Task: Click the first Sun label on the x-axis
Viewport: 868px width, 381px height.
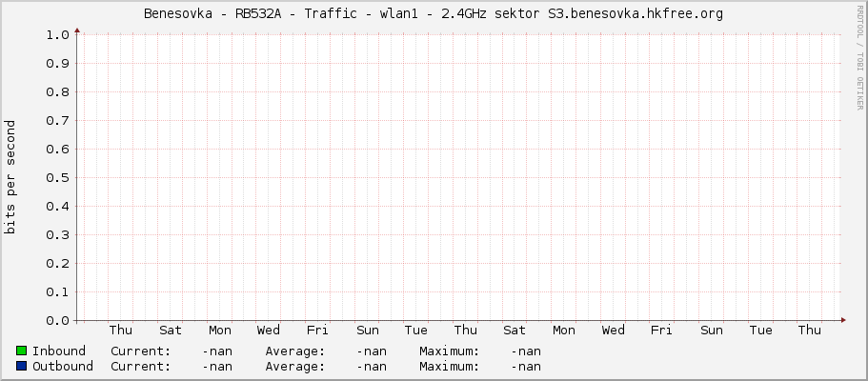Action: pyautogui.click(x=368, y=331)
